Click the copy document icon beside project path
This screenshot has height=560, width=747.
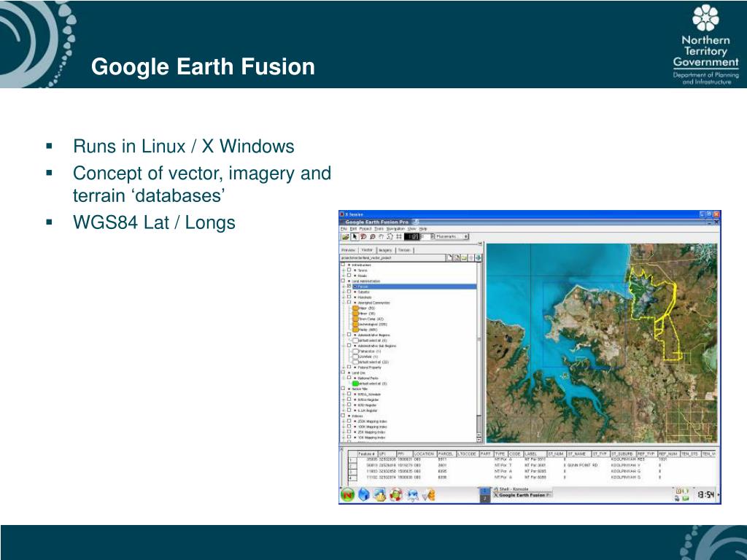click(457, 257)
